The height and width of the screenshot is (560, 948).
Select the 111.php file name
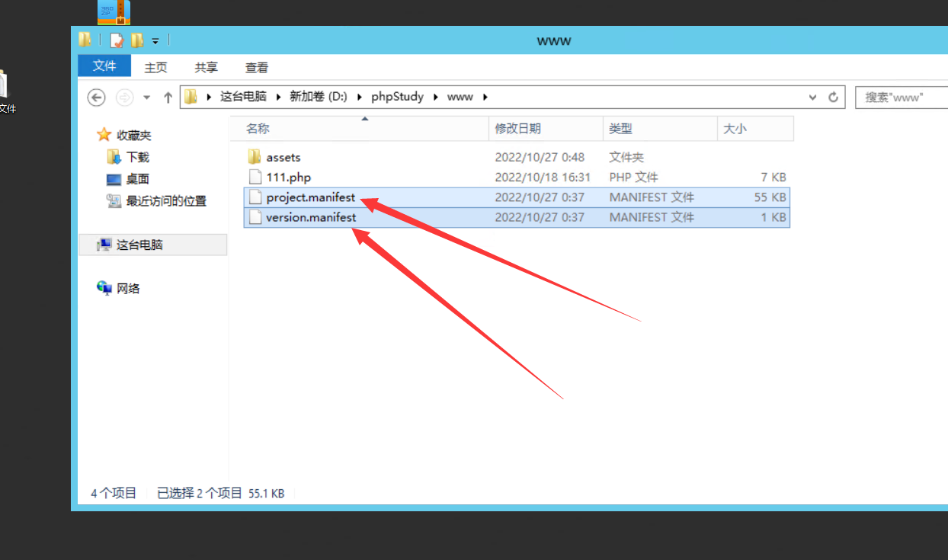[289, 177]
